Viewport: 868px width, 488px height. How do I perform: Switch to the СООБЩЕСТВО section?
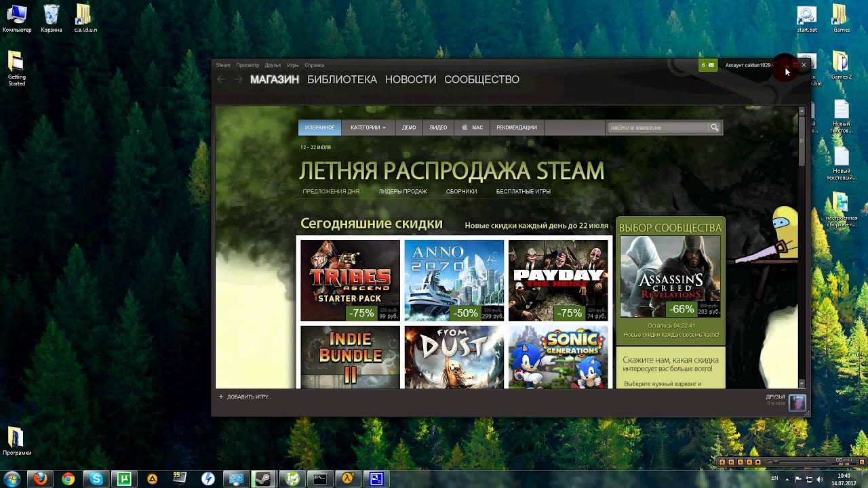481,79
